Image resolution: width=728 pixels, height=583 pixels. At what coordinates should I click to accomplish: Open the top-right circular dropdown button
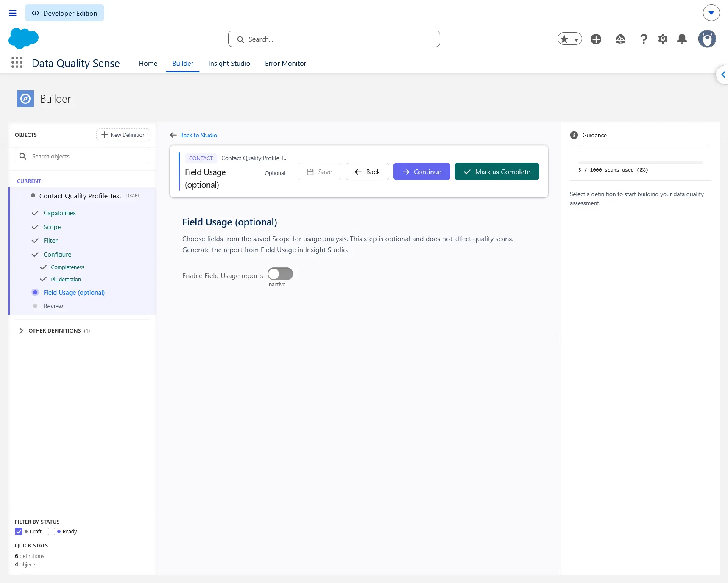pyautogui.click(x=711, y=13)
